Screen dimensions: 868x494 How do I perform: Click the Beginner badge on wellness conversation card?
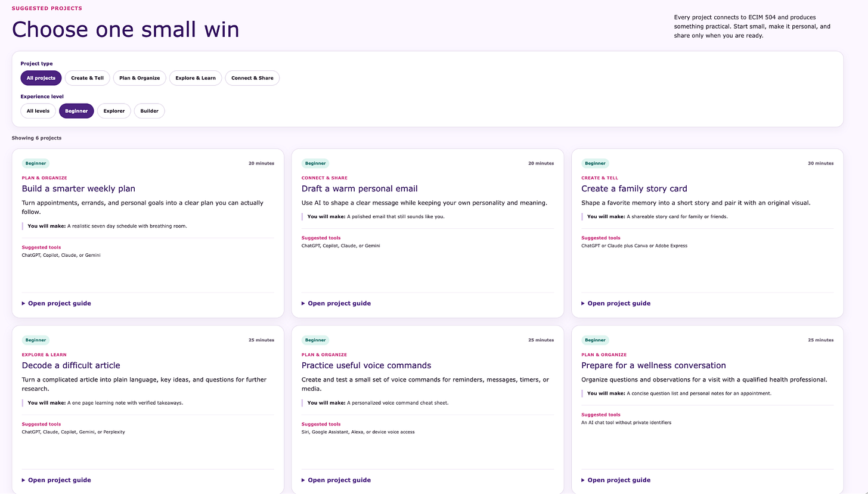point(595,340)
